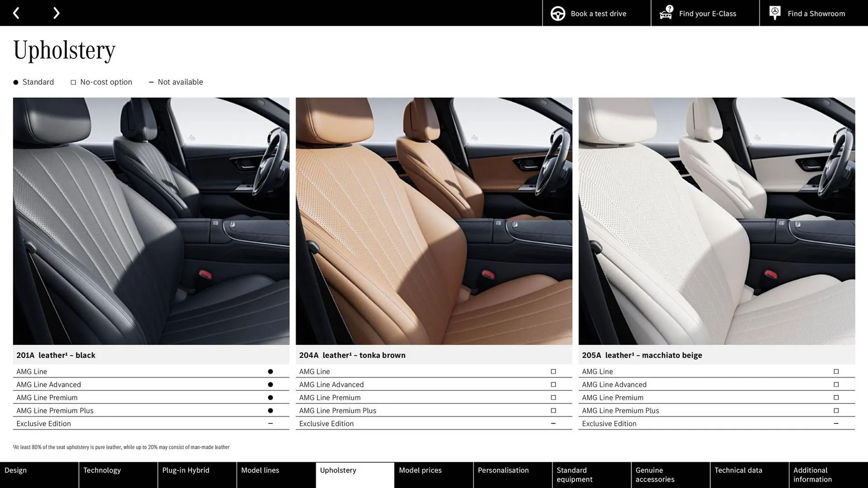Open the Standard equipment section

[x=574, y=474]
